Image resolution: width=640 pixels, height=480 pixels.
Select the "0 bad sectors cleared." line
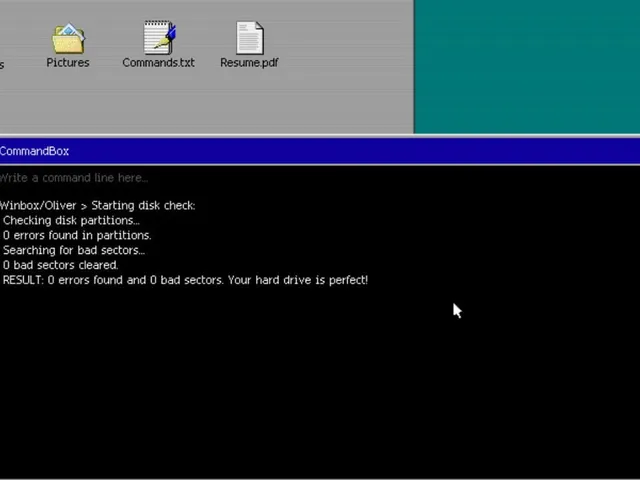point(60,265)
